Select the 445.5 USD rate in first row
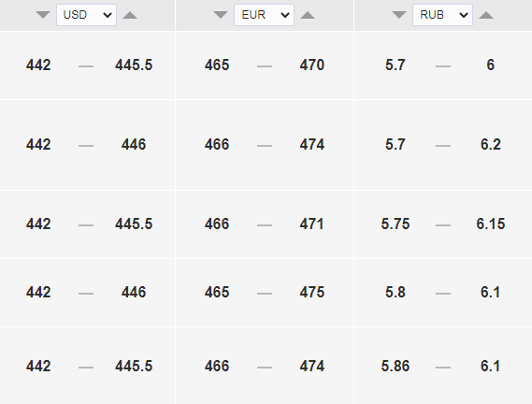The height and width of the screenshot is (404, 532). pyautogui.click(x=134, y=65)
